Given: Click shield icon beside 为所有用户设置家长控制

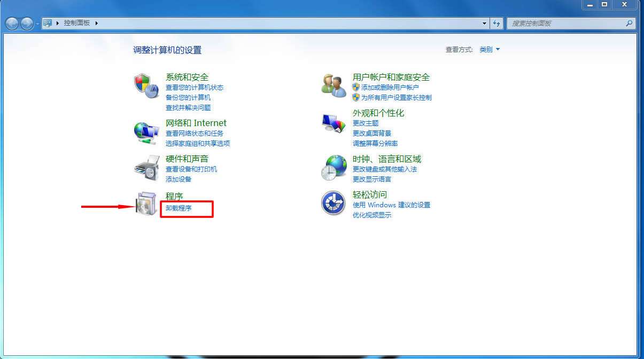Looking at the screenshot, I should [x=356, y=97].
